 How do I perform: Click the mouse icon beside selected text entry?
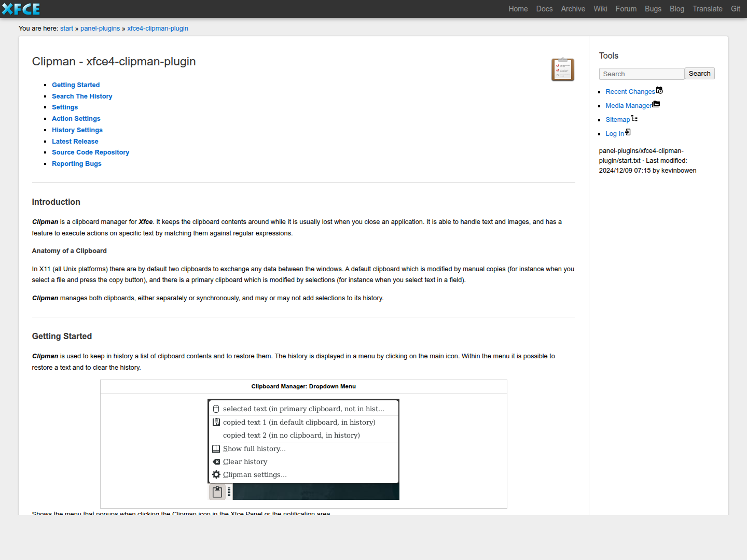[x=216, y=409]
